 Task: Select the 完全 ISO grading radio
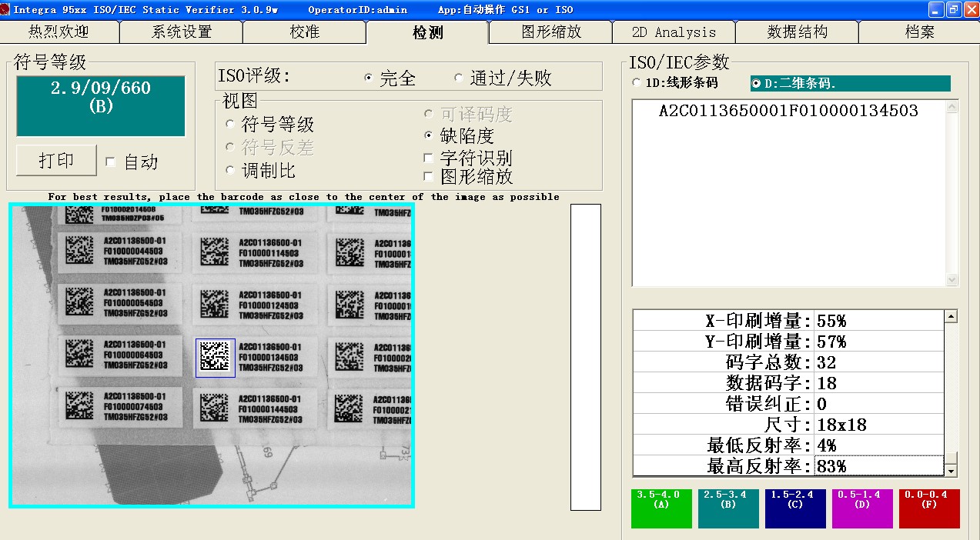(368, 78)
